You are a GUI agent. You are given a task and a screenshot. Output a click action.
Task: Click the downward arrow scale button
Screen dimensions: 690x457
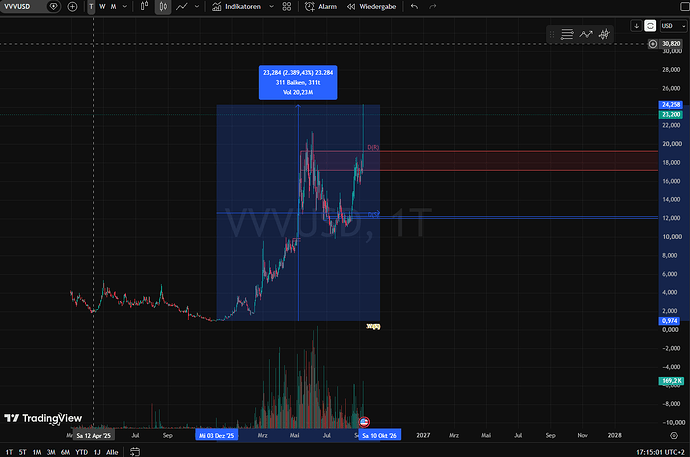tap(636, 26)
